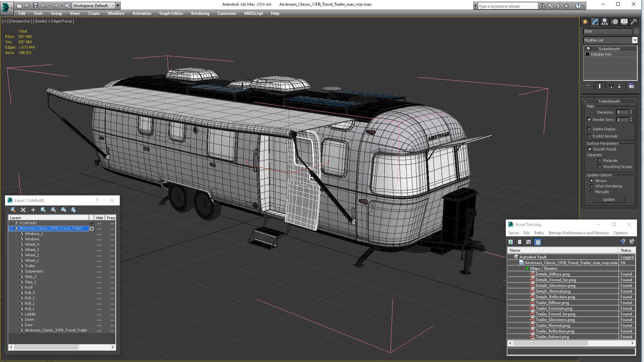Viewport: 644px width, 362px height.
Task: Toggle Smooth Result checkbox
Action: click(589, 149)
